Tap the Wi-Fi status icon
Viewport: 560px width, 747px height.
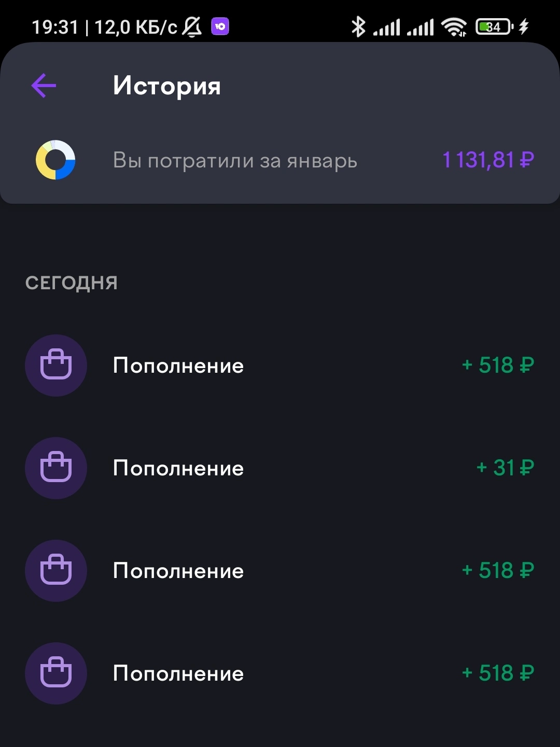(454, 26)
